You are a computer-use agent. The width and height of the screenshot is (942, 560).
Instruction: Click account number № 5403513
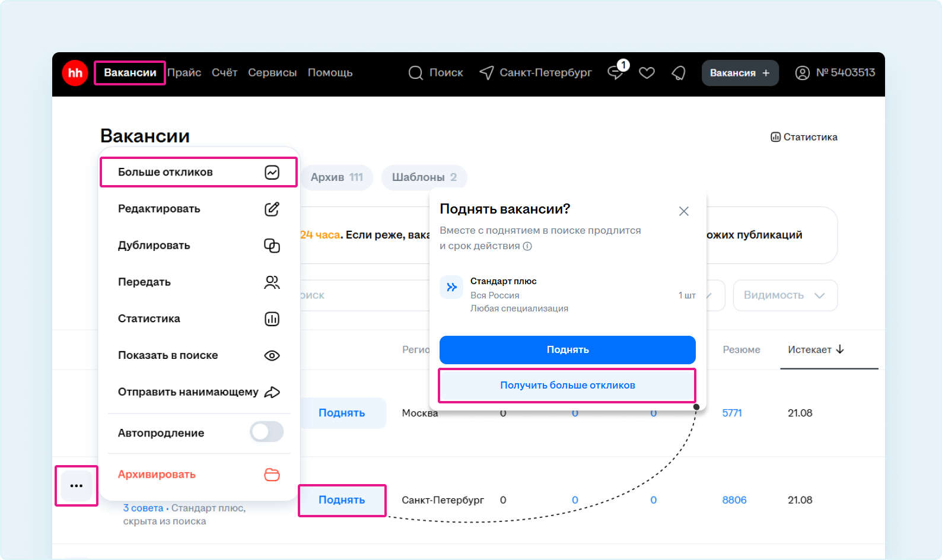pos(846,72)
